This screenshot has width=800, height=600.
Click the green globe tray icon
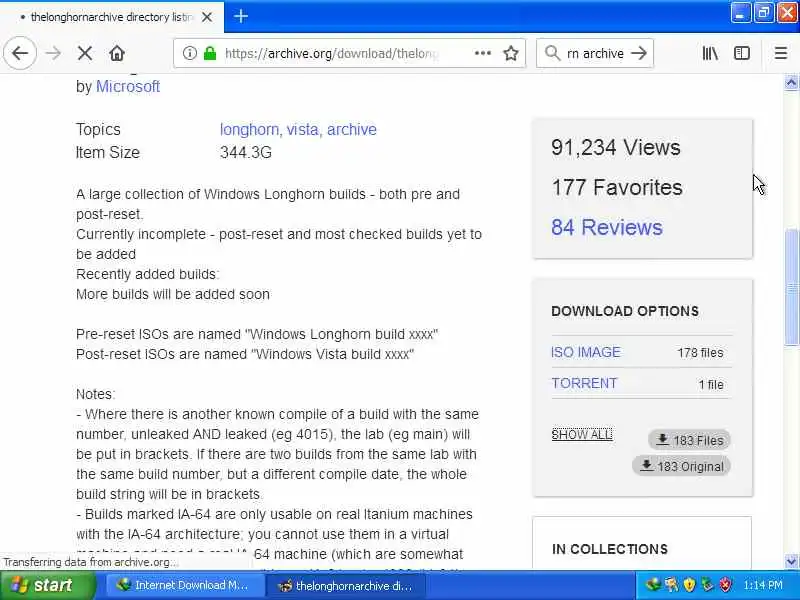click(x=653, y=584)
